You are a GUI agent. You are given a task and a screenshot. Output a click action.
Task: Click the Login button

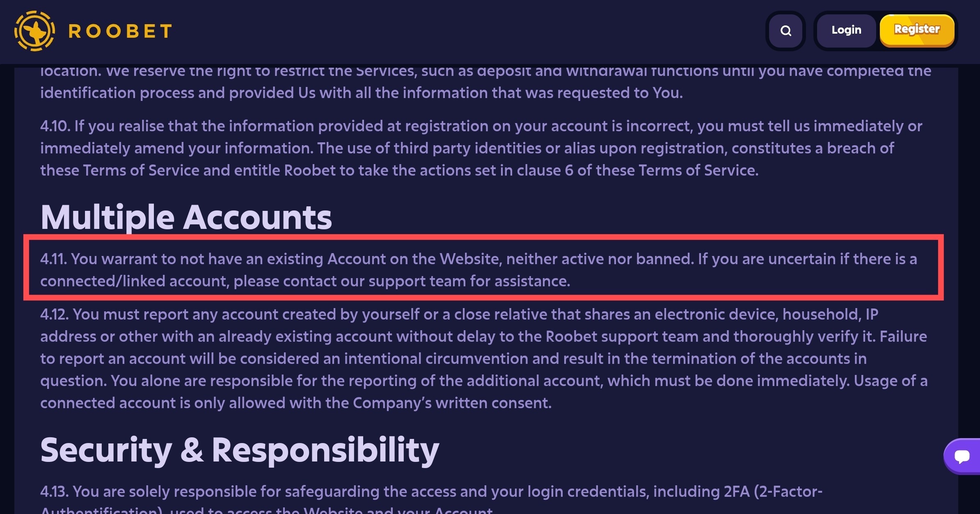(846, 30)
